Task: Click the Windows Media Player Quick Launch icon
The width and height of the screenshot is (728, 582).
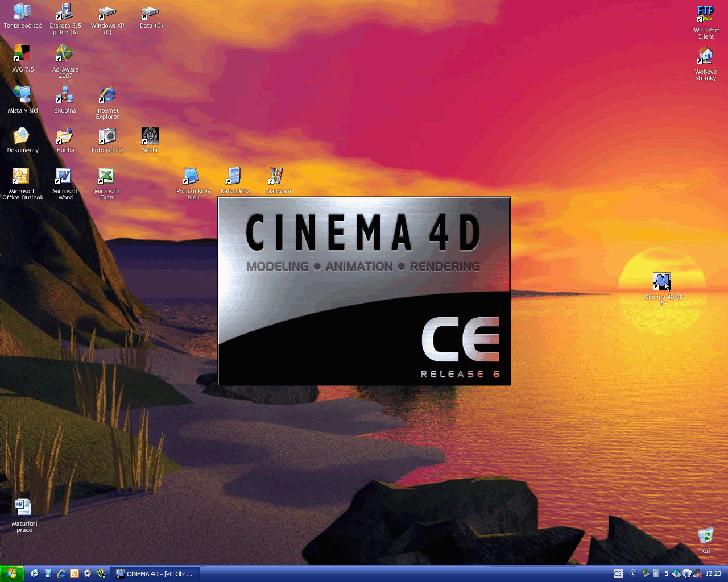Action: (87, 573)
